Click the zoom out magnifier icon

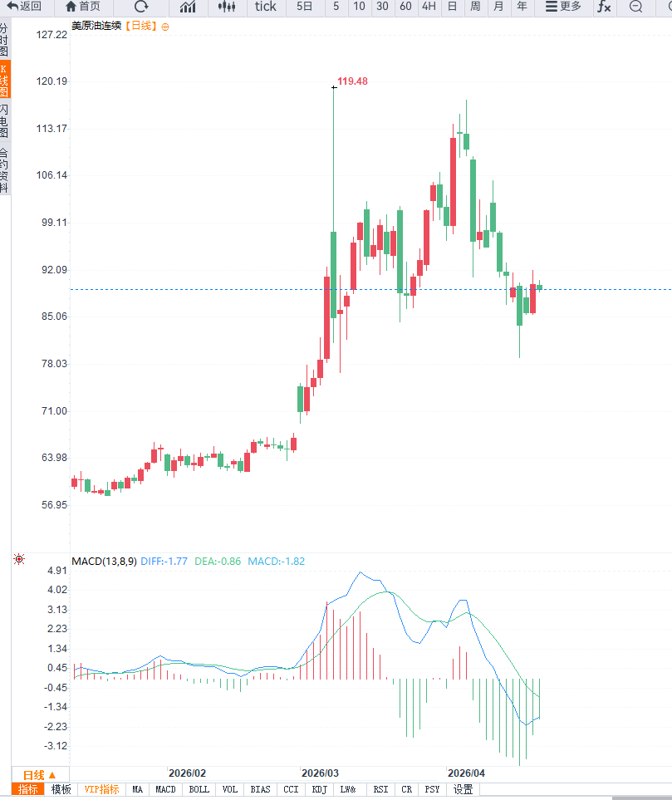635,7
